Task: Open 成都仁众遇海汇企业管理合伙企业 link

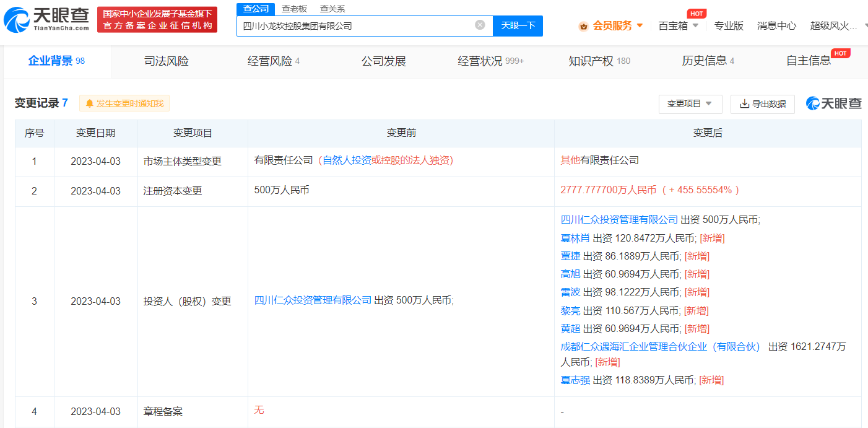Action: point(660,346)
